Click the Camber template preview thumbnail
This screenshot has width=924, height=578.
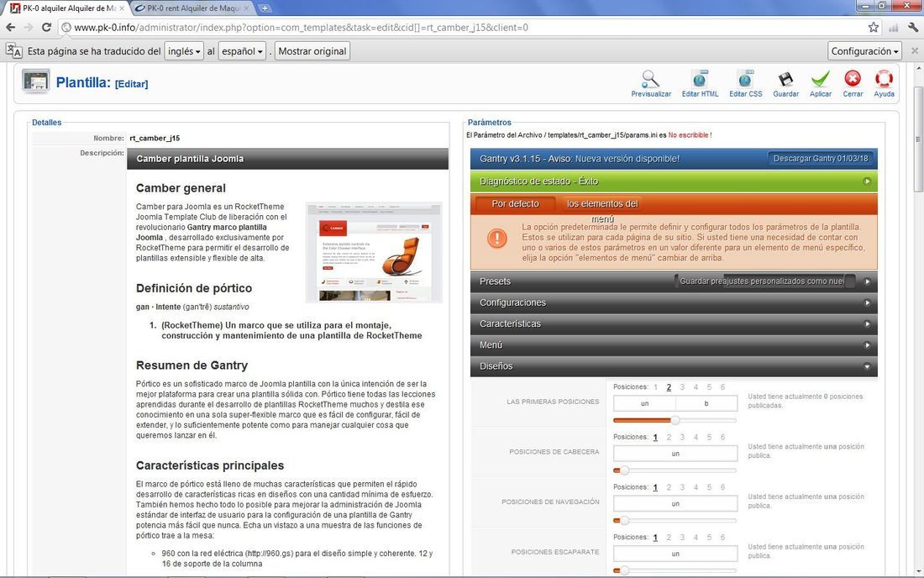click(x=374, y=252)
